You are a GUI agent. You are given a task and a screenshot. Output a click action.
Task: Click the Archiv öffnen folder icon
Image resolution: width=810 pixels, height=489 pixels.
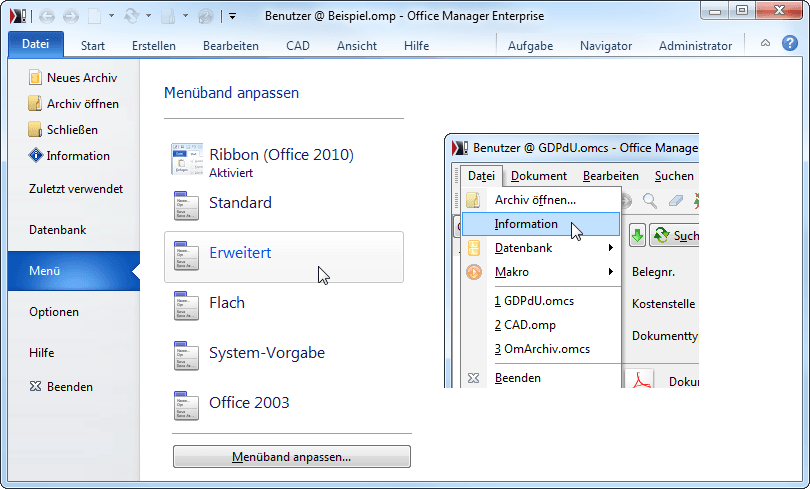(35, 103)
